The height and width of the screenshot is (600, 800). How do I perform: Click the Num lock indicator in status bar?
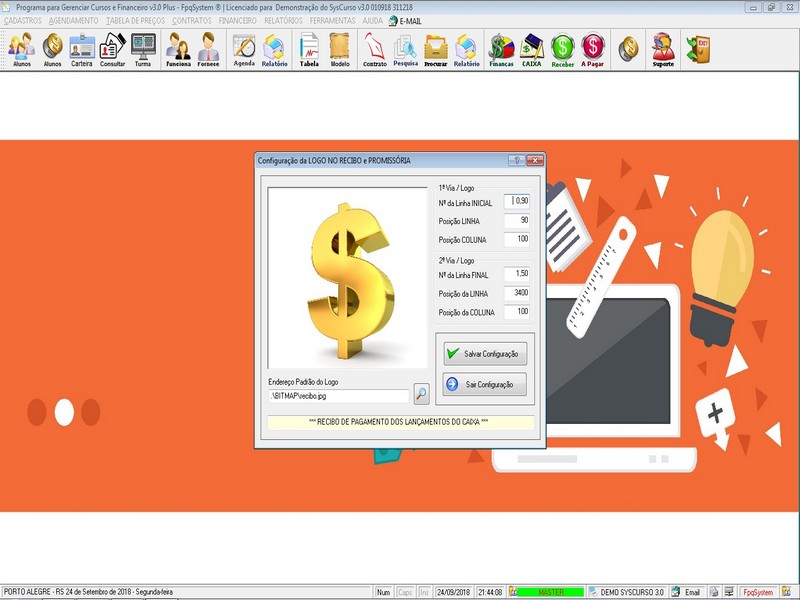tap(383, 592)
